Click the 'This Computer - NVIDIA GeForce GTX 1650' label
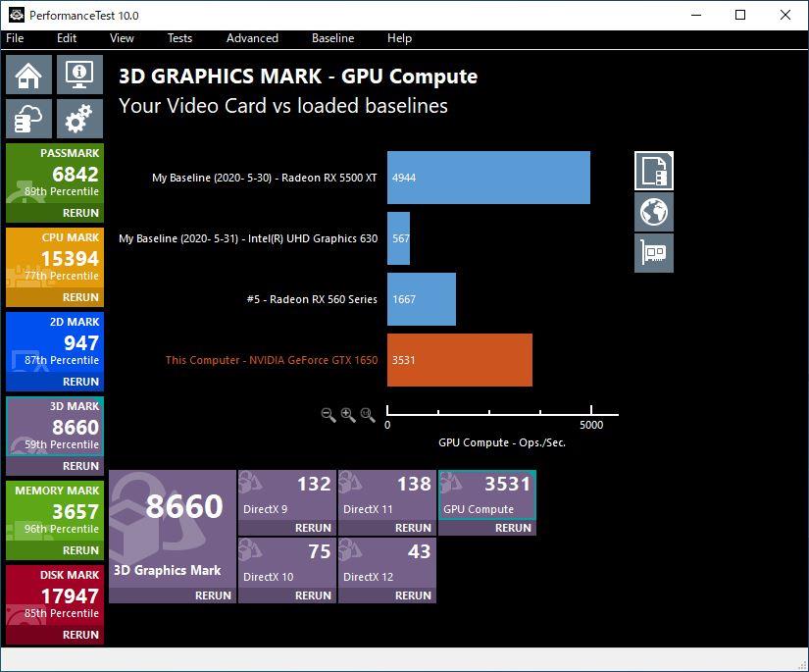The width and height of the screenshot is (809, 672). point(272,360)
